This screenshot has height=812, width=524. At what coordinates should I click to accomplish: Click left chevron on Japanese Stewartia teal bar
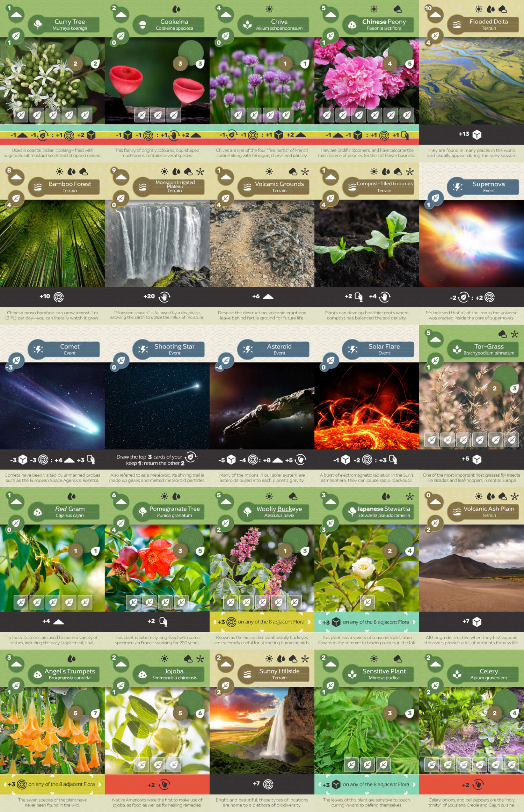pos(319,622)
